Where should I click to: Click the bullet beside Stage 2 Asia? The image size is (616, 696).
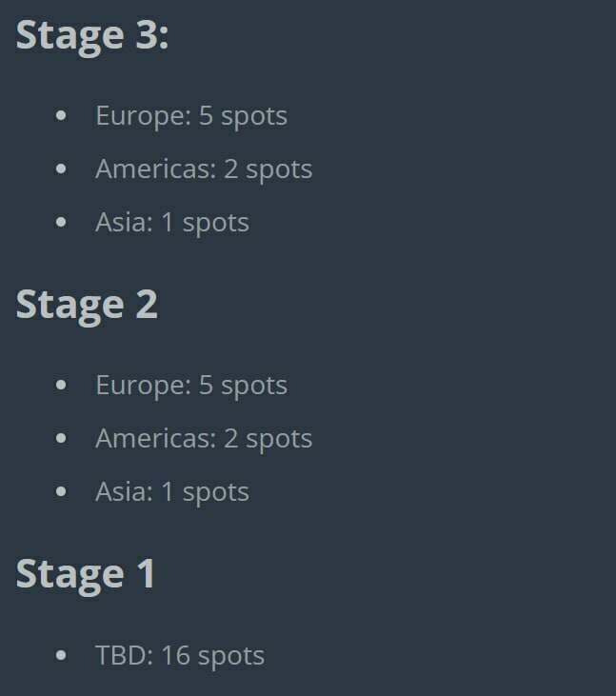[62, 492]
